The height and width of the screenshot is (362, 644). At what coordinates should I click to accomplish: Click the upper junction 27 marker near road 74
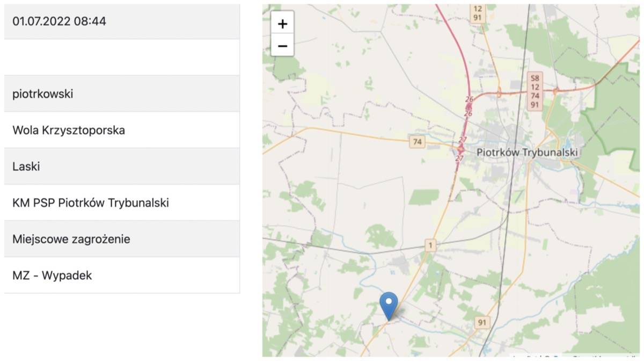pyautogui.click(x=463, y=140)
